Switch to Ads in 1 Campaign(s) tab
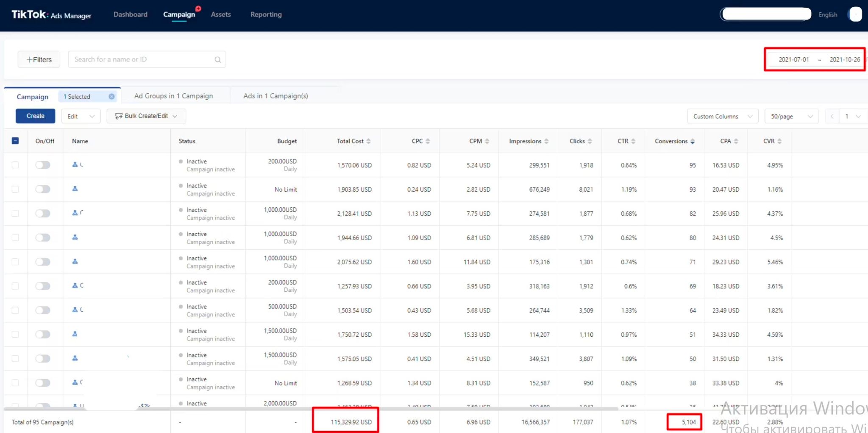The width and height of the screenshot is (868, 433). click(276, 96)
